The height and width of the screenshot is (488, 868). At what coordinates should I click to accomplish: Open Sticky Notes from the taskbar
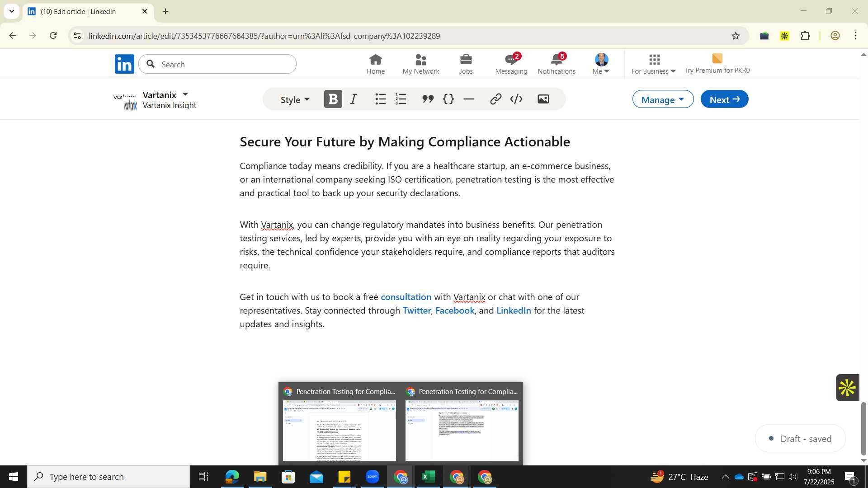[344, 477]
